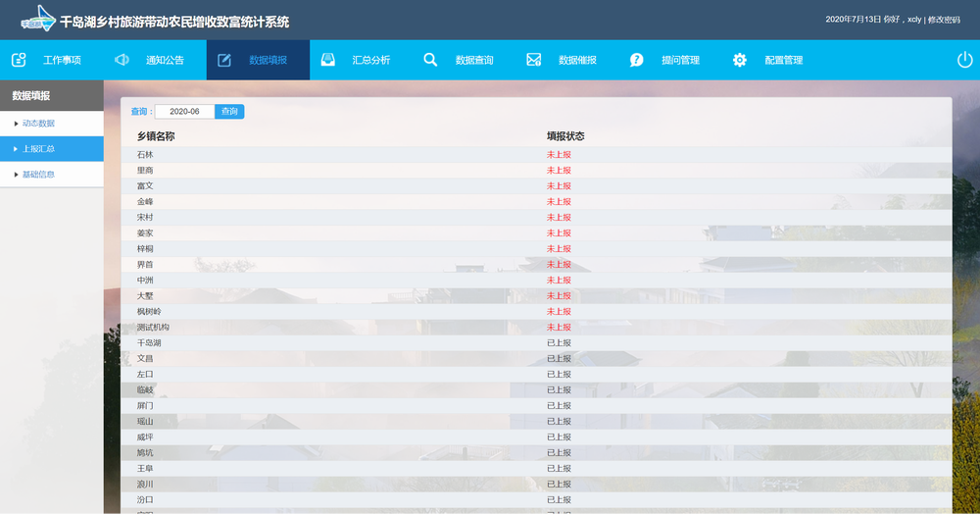Select the 石林 township row
The height and width of the screenshot is (514, 980).
point(145,155)
